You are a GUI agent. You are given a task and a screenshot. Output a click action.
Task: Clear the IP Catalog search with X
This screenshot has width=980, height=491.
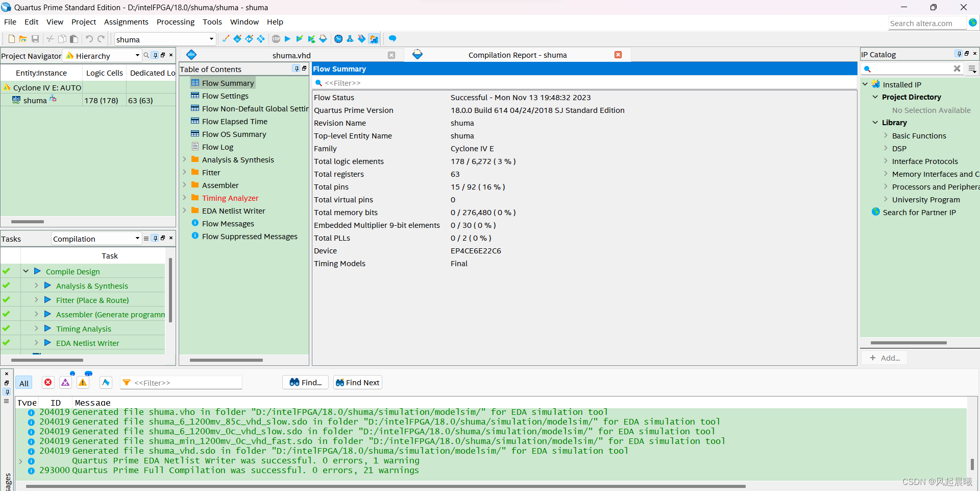(x=957, y=68)
